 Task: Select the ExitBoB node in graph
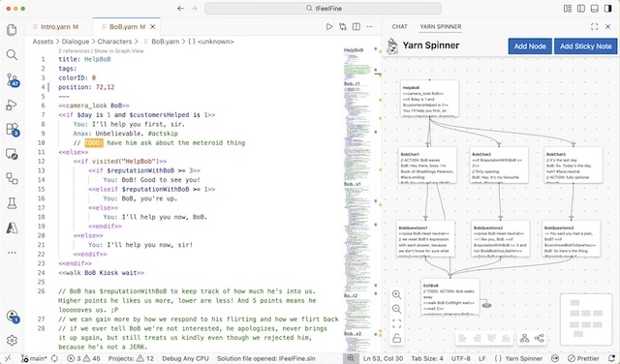click(x=450, y=296)
